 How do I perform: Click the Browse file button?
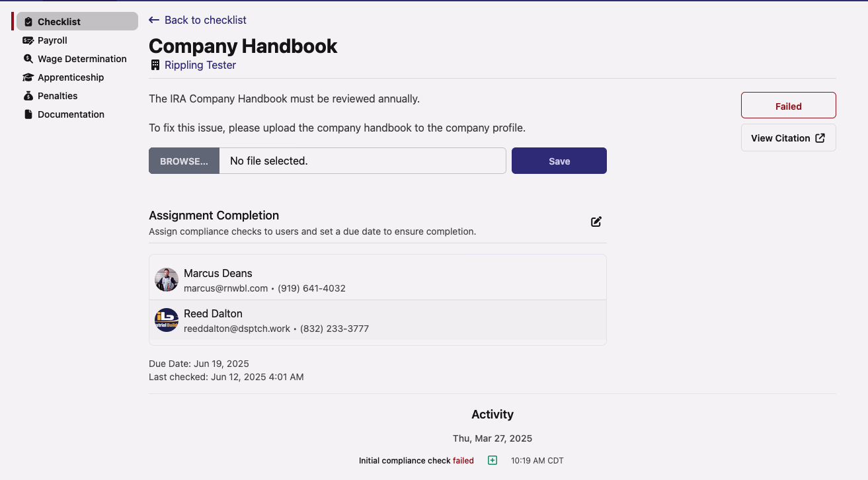point(184,161)
